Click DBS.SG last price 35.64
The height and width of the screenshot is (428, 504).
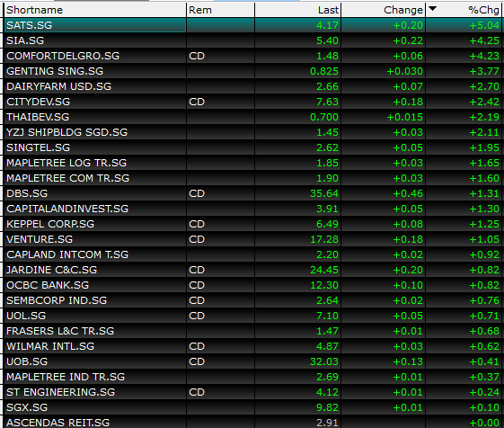pyautogui.click(x=324, y=193)
